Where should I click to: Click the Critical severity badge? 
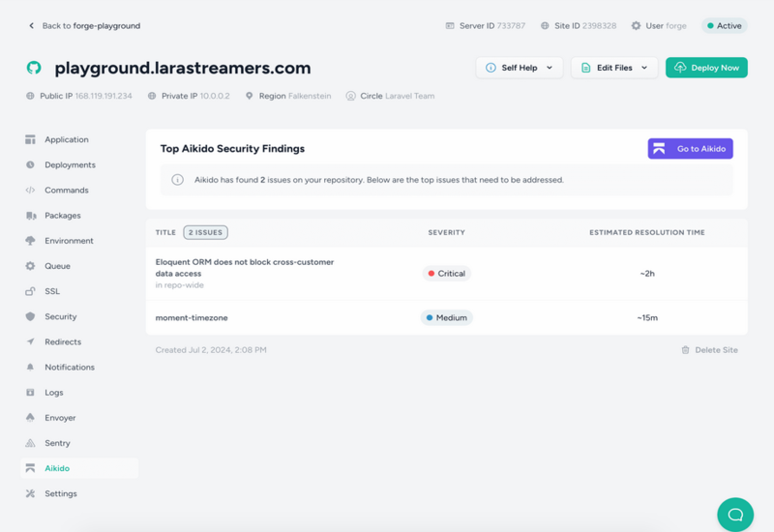click(446, 274)
